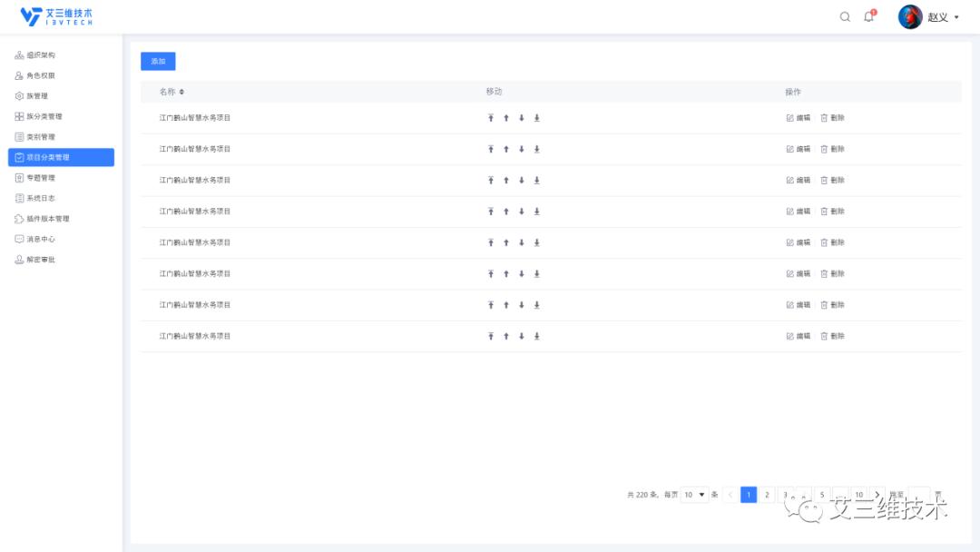This screenshot has width=980, height=552.
Task: Move eighth row up one position
Action: pos(506,336)
